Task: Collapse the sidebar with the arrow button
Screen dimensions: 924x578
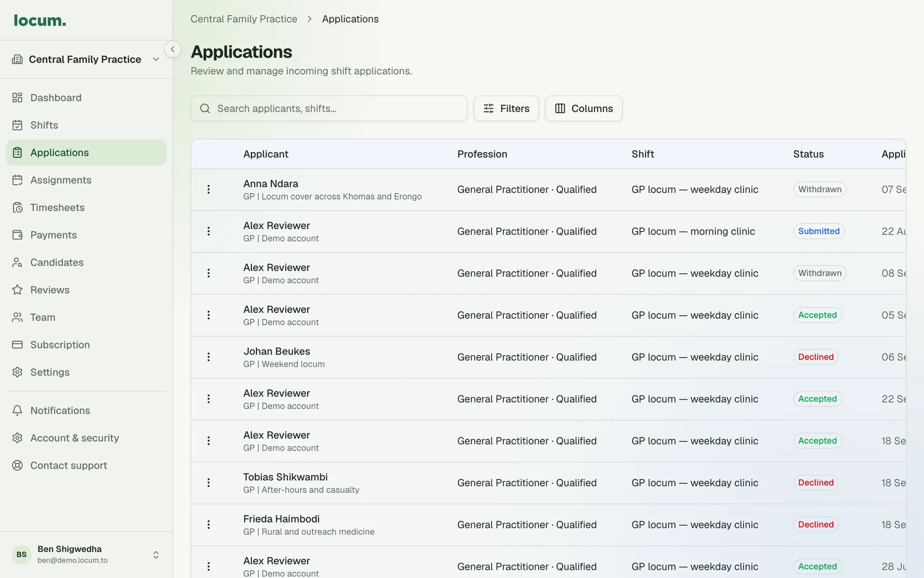Action: tap(172, 49)
